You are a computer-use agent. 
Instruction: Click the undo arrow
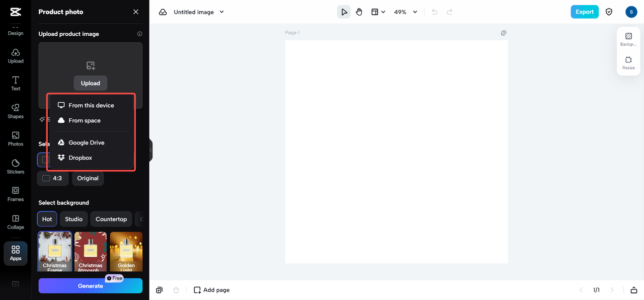435,12
